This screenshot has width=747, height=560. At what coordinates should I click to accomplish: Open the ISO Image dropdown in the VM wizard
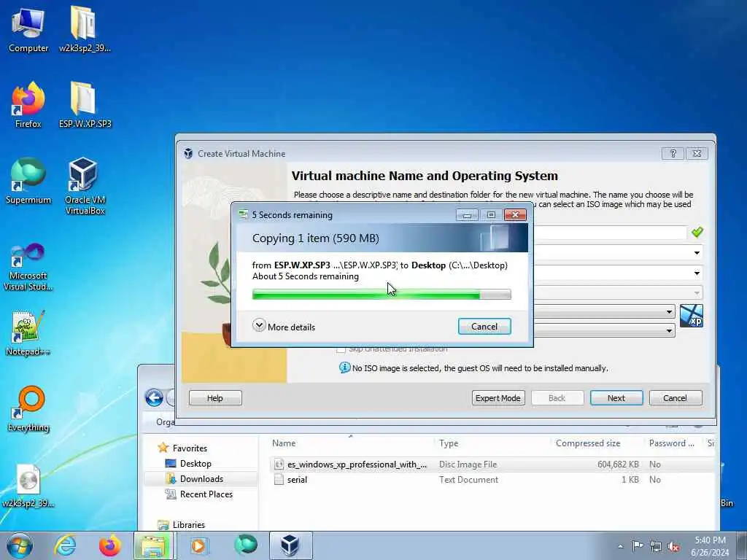697,273
